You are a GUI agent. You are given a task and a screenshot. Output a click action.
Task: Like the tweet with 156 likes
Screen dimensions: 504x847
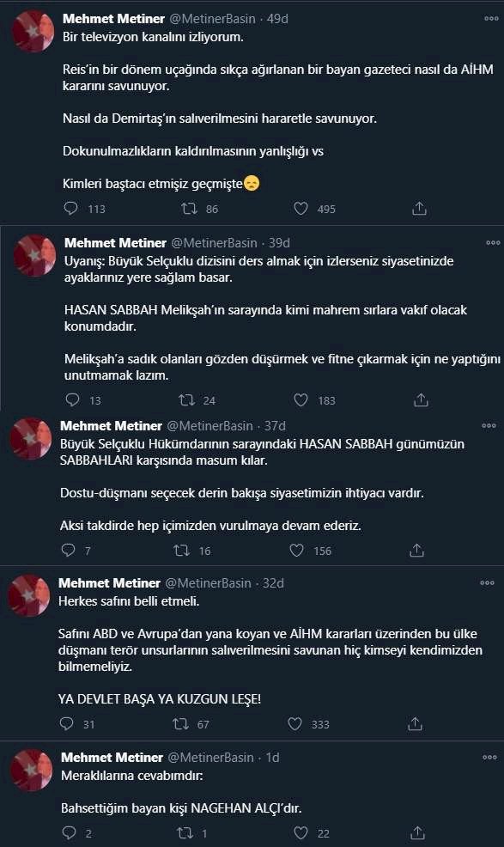296,550
